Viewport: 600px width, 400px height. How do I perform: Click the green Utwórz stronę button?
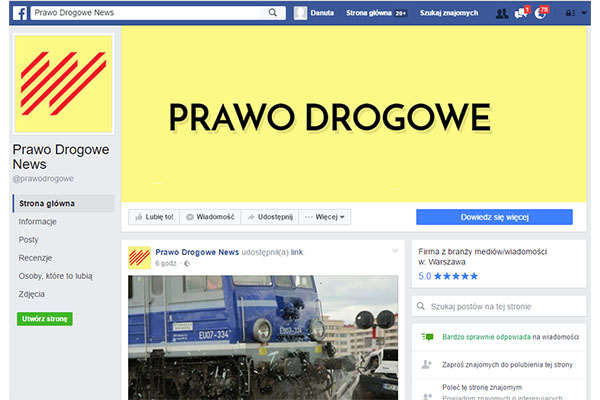(x=44, y=319)
